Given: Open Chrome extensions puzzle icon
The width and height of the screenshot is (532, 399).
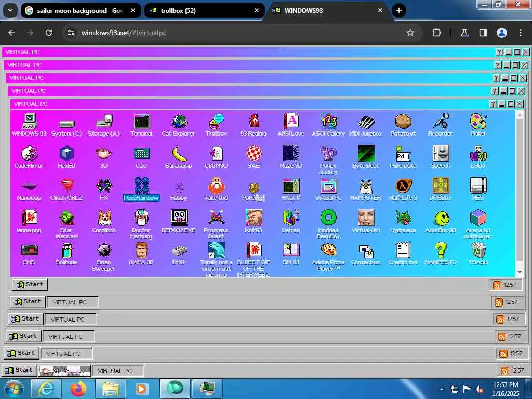Looking at the screenshot, I should point(436,33).
